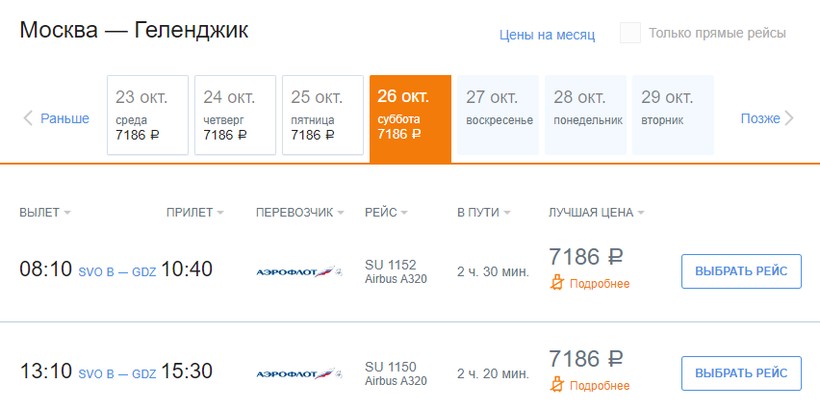This screenshot has height=410, width=820.
Task: Open Подробнее details for the 13:10 flight
Action: coord(600,386)
